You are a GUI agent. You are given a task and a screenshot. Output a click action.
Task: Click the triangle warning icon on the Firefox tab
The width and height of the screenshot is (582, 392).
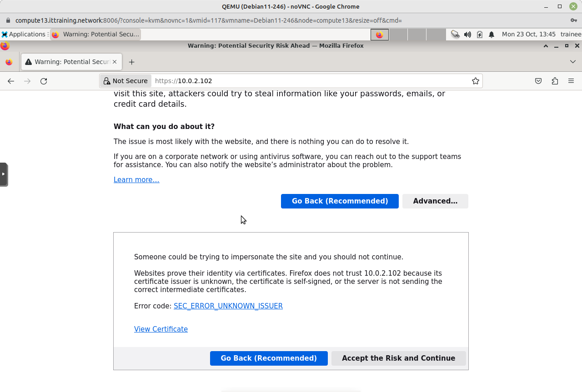(x=28, y=62)
